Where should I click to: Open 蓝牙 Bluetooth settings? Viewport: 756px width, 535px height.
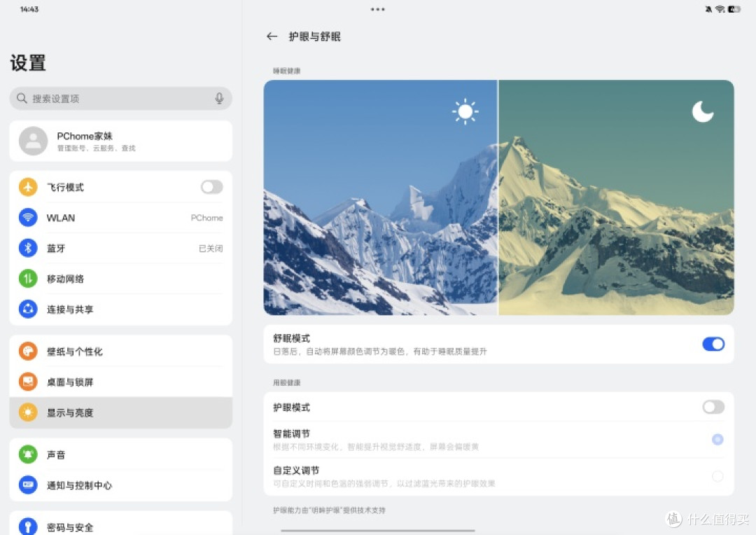(120, 248)
